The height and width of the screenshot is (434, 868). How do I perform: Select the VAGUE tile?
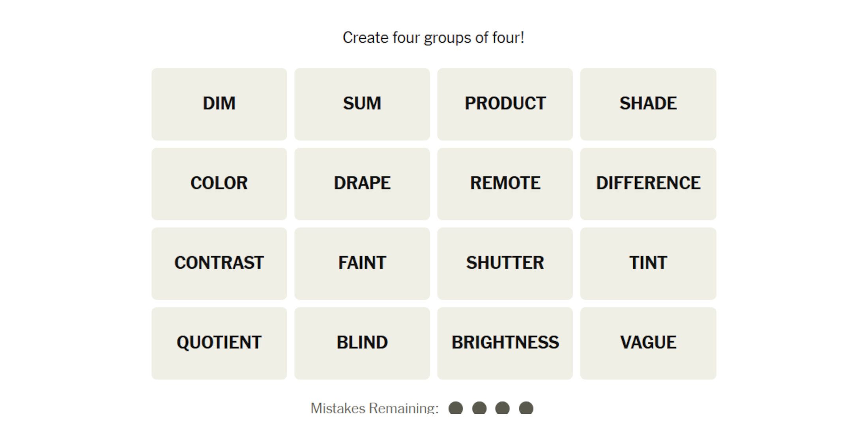click(648, 343)
